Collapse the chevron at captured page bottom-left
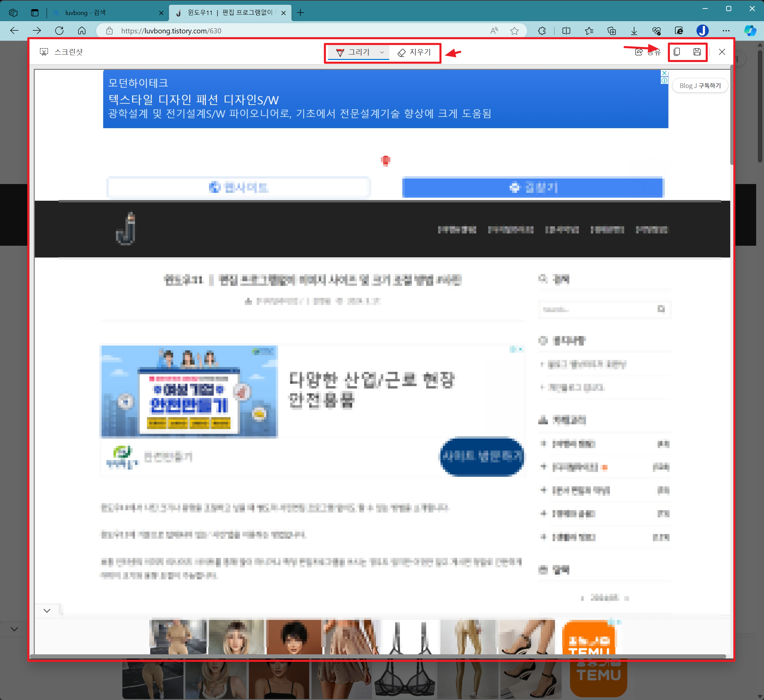This screenshot has height=700, width=764. pos(47,611)
